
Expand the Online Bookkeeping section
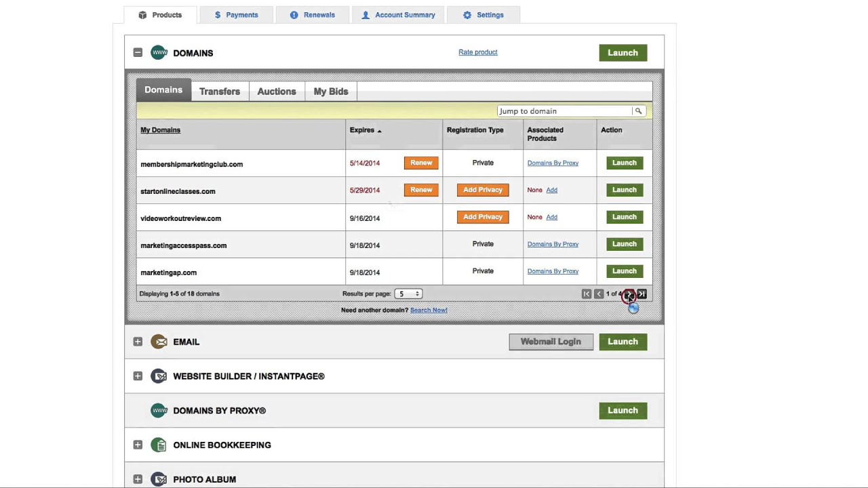click(x=138, y=445)
